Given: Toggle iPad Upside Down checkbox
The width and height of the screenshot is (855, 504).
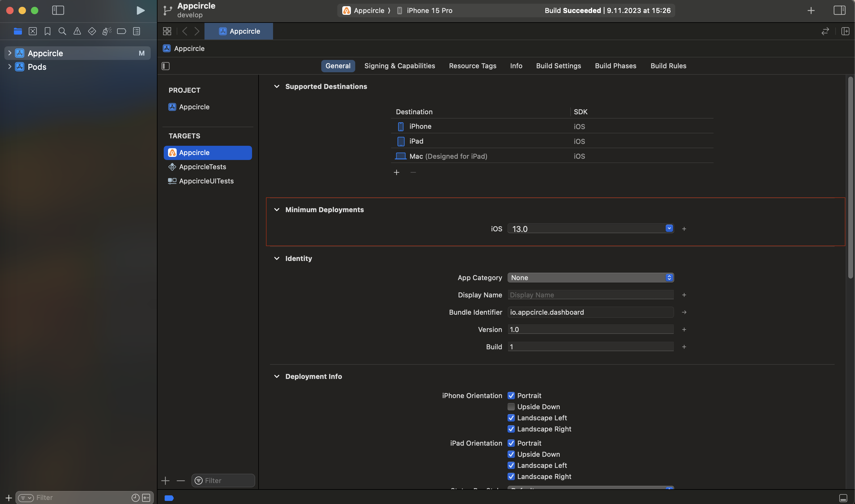Looking at the screenshot, I should (511, 454).
